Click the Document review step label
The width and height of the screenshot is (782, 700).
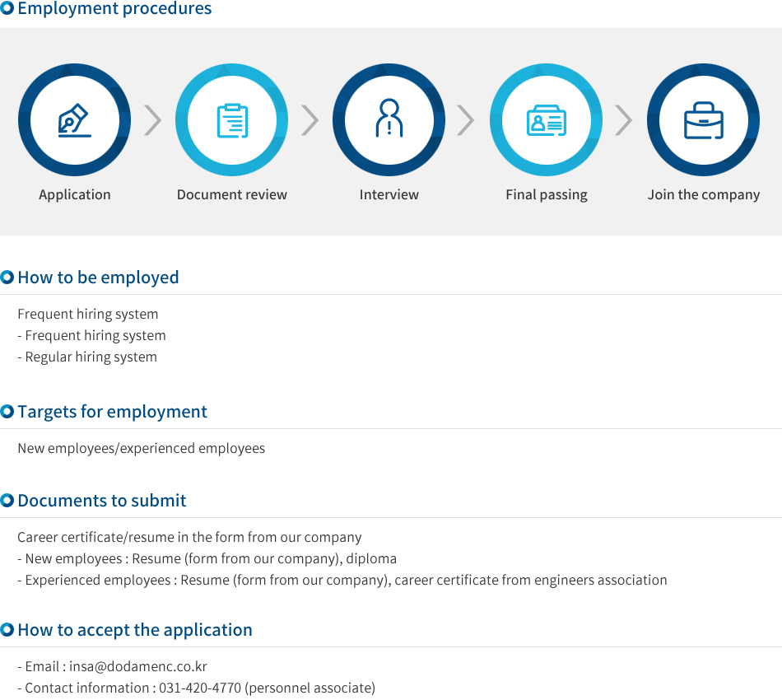[232, 194]
